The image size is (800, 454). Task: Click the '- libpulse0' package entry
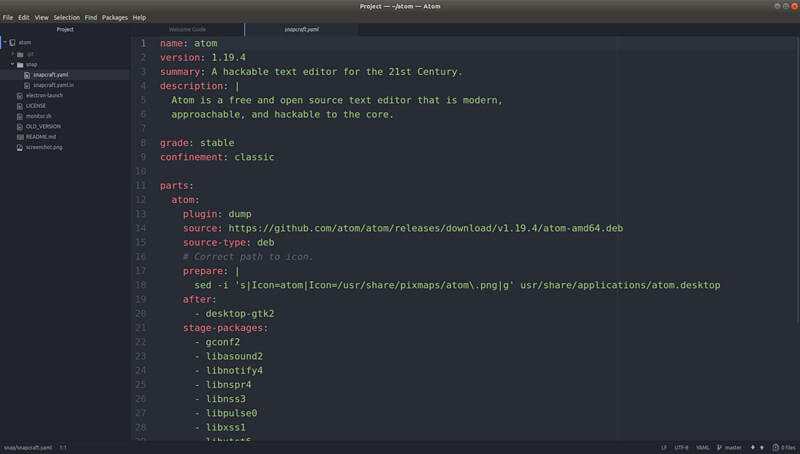point(226,413)
